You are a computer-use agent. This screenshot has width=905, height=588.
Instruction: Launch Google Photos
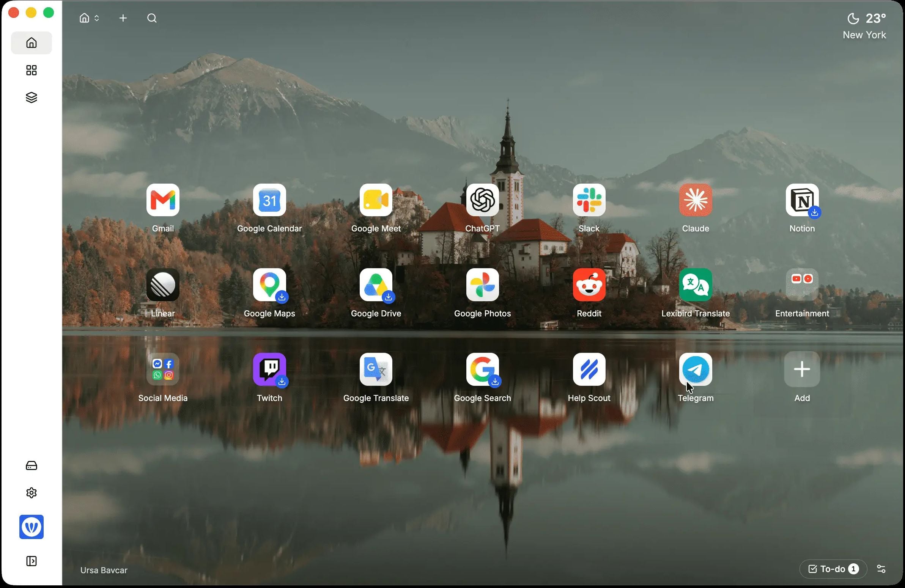482,285
